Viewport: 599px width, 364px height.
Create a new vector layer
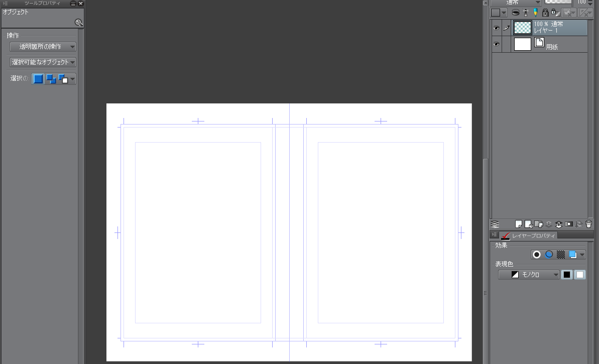(529, 224)
